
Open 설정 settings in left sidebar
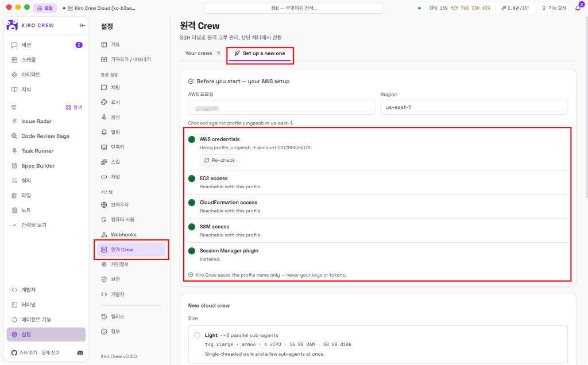(x=46, y=334)
